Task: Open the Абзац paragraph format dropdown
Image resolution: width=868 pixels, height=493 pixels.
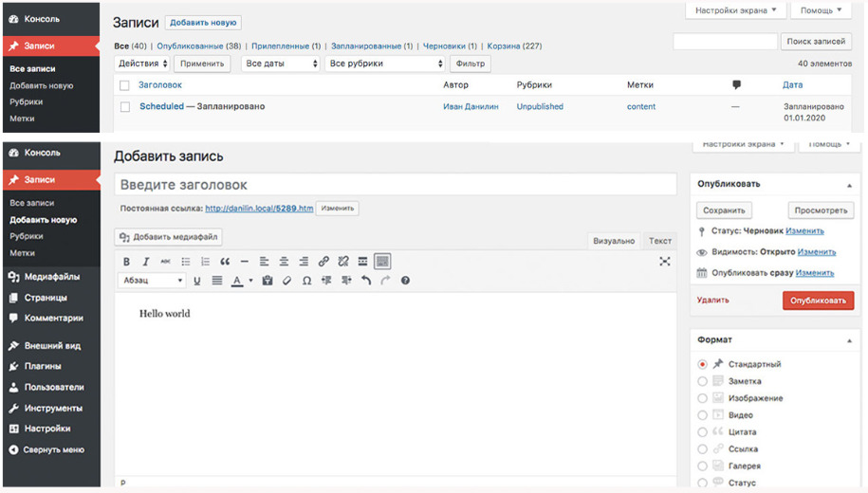Action: 151,281
